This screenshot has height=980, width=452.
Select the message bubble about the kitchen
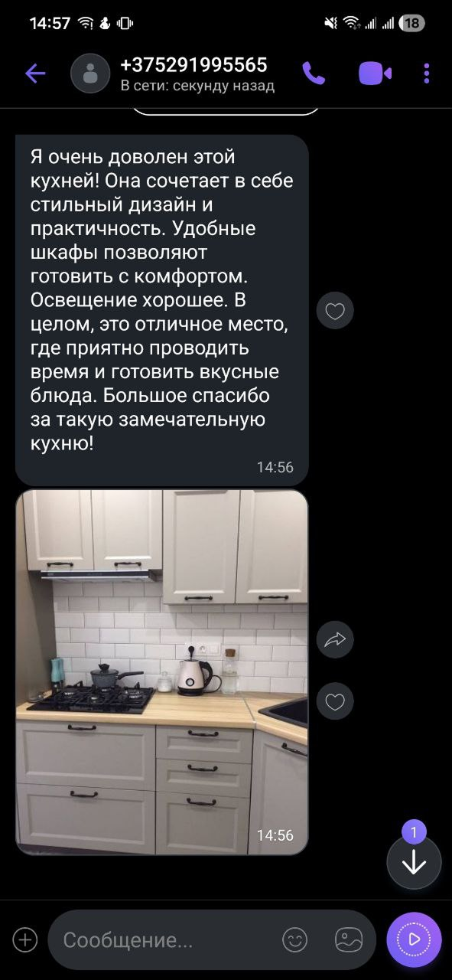click(162, 310)
